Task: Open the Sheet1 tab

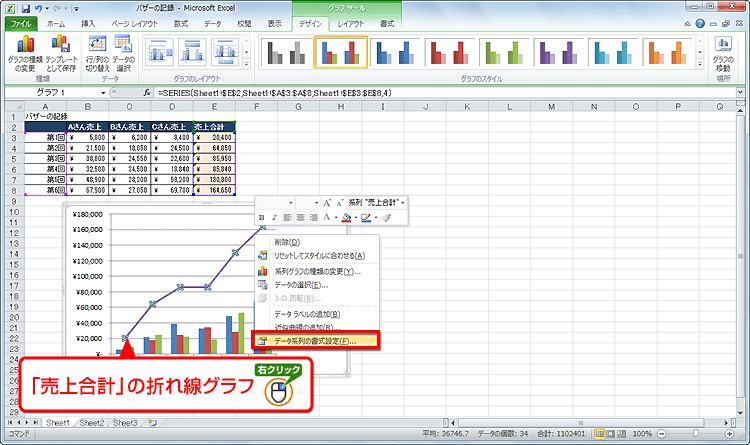Action: click(58, 423)
